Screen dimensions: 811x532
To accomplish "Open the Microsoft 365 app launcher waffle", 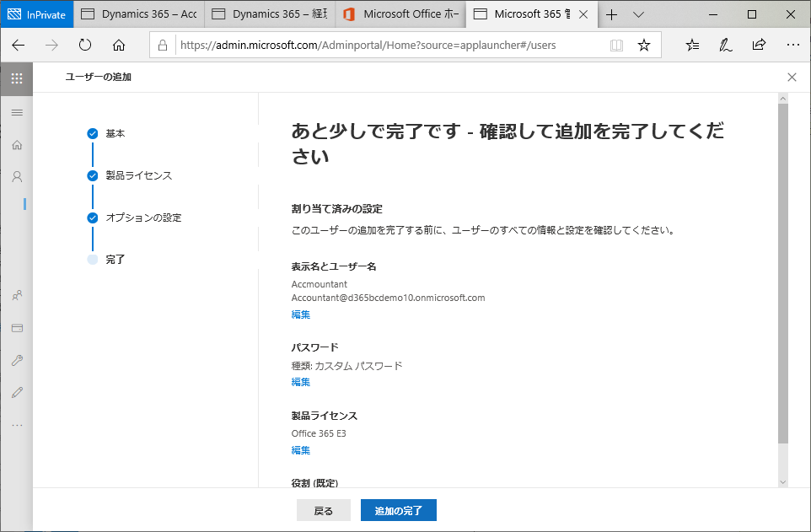I will pyautogui.click(x=16, y=78).
